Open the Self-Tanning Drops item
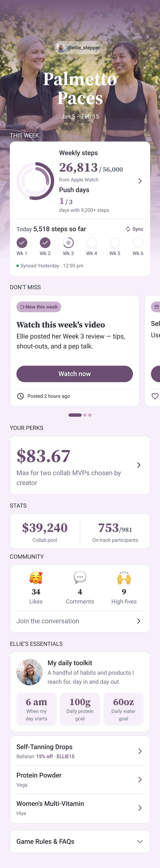160x868 pixels. pyautogui.click(x=80, y=751)
